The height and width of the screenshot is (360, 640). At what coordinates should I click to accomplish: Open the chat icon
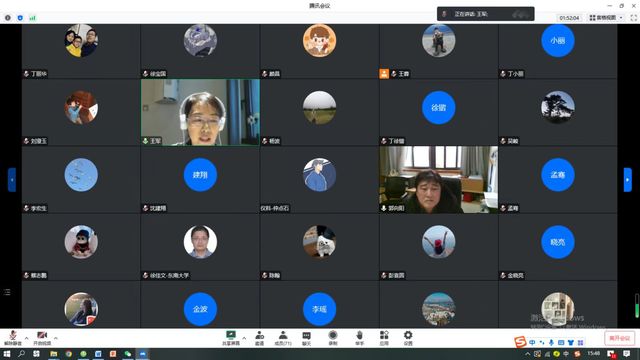coord(307,338)
